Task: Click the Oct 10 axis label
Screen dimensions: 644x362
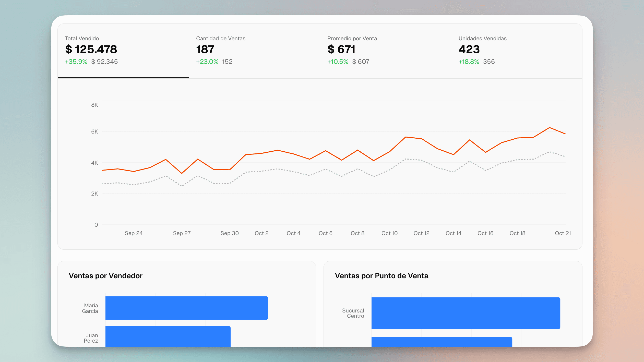Action: [x=389, y=233]
